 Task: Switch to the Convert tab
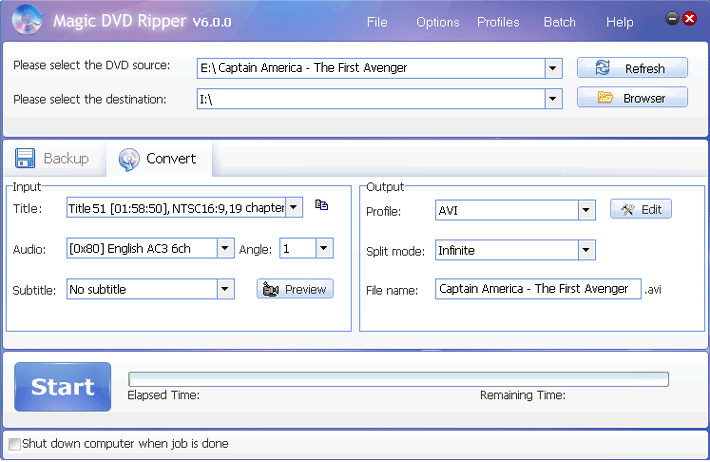tap(159, 159)
